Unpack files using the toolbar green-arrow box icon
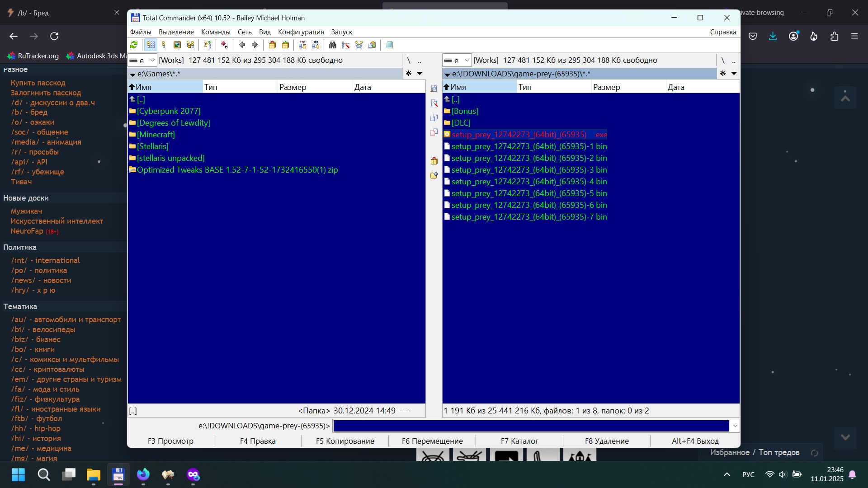Screen dimensions: 868x488 tap(285, 45)
